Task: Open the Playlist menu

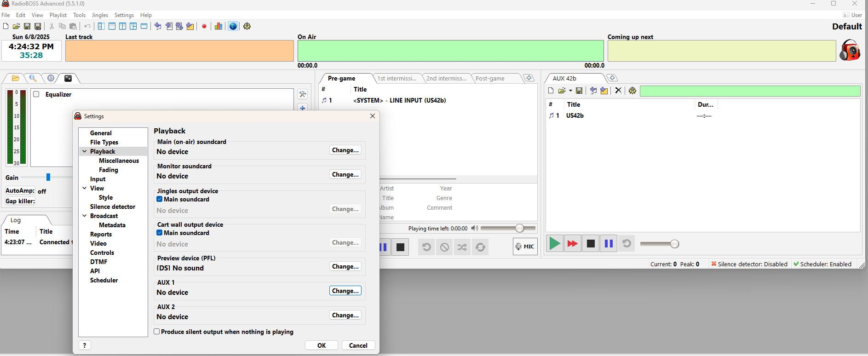Action: click(58, 15)
